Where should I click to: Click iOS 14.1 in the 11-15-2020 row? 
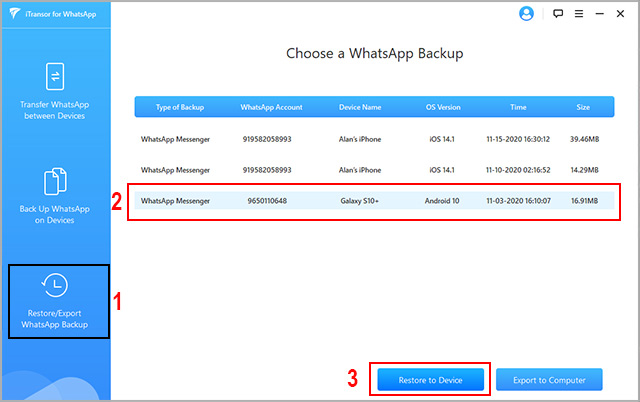[442, 139]
